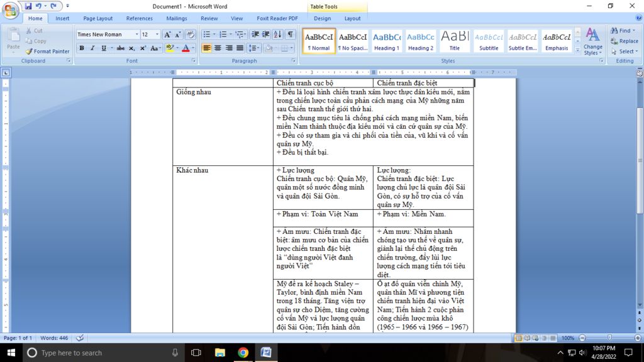Click the Office button logo
Image resolution: width=644 pixels, height=362 pixels.
tap(10, 11)
